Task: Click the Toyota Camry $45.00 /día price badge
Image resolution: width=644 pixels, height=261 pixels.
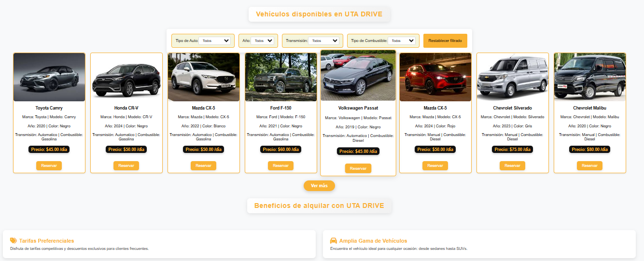Action: click(49, 150)
